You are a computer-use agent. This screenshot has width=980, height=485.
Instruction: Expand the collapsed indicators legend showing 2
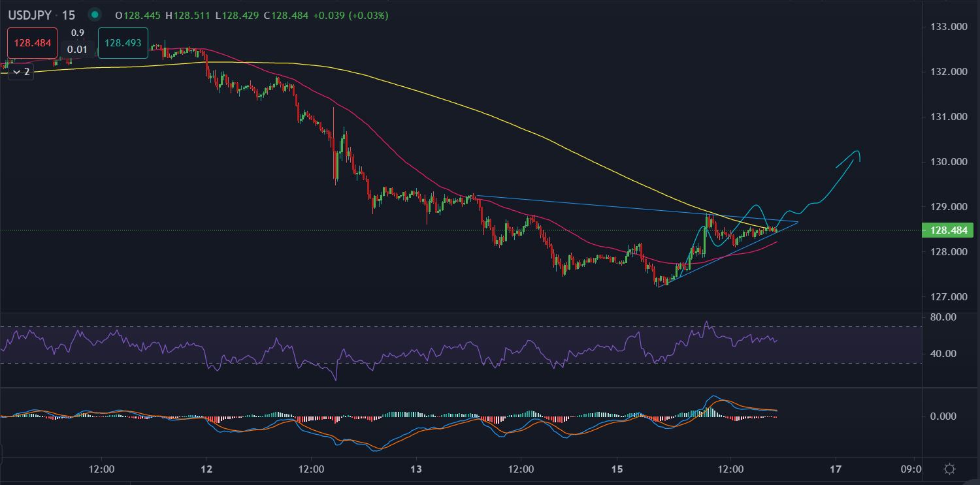coord(22,72)
